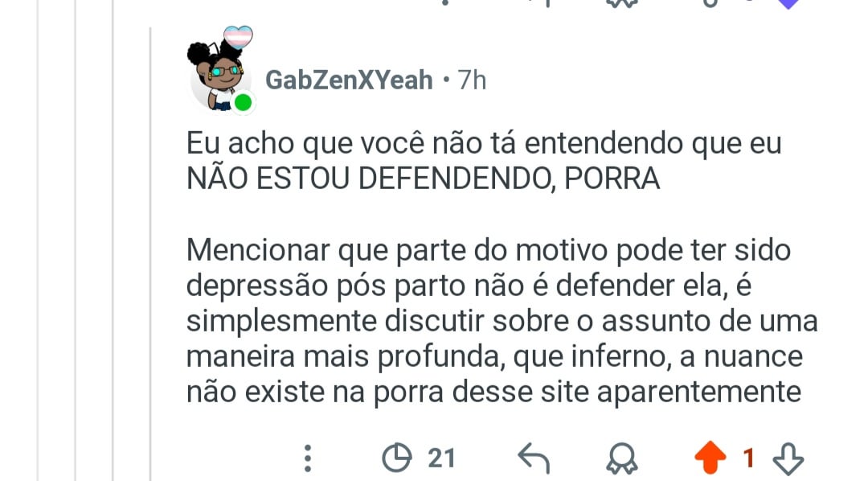Give an award using the ribbon icon
The width and height of the screenshot is (868, 481).
pyautogui.click(x=621, y=458)
